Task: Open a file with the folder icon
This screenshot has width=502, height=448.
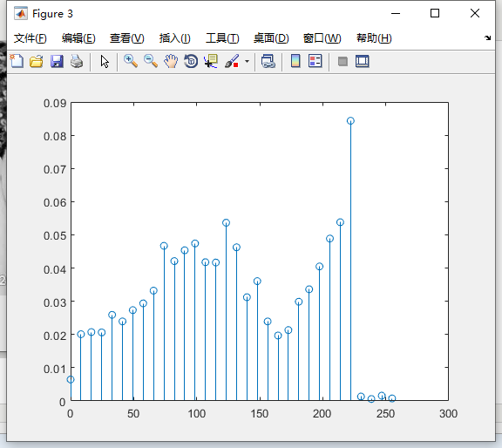Action: [x=37, y=61]
